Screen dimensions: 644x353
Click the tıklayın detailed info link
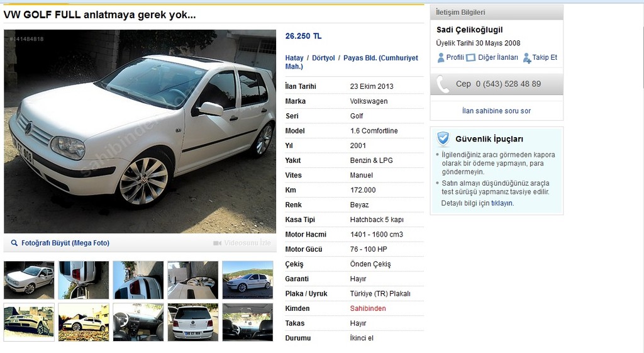coord(502,203)
